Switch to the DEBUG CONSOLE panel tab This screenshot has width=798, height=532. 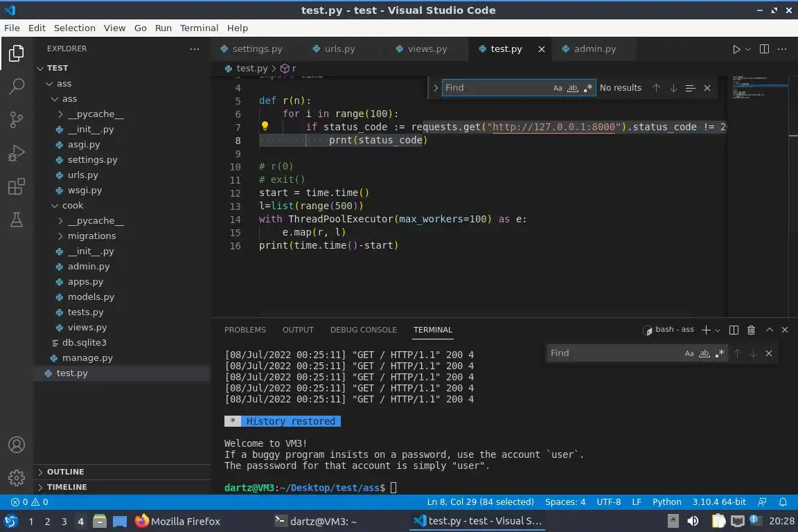click(x=364, y=330)
